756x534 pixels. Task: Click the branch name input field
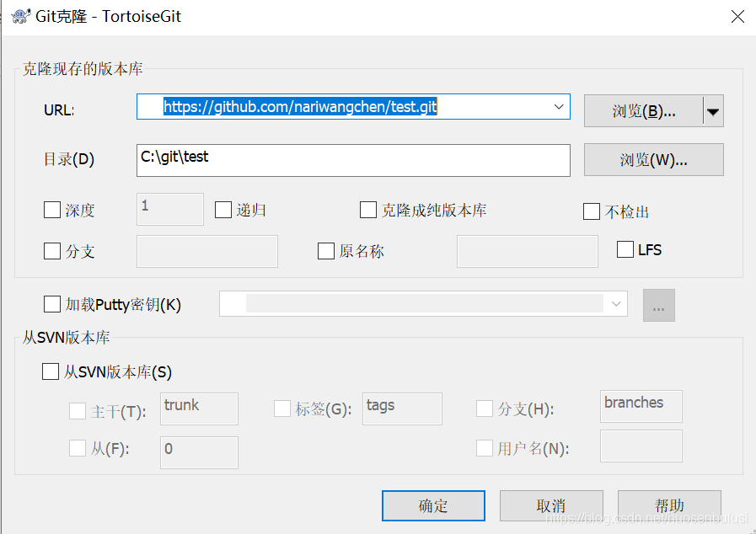[207, 251]
